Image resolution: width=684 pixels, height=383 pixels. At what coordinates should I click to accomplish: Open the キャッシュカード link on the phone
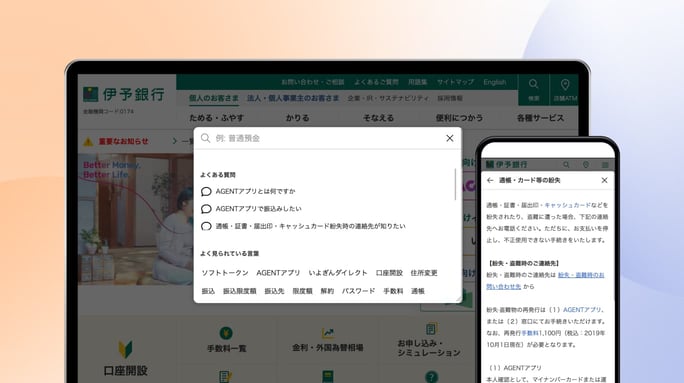[x=567, y=205]
